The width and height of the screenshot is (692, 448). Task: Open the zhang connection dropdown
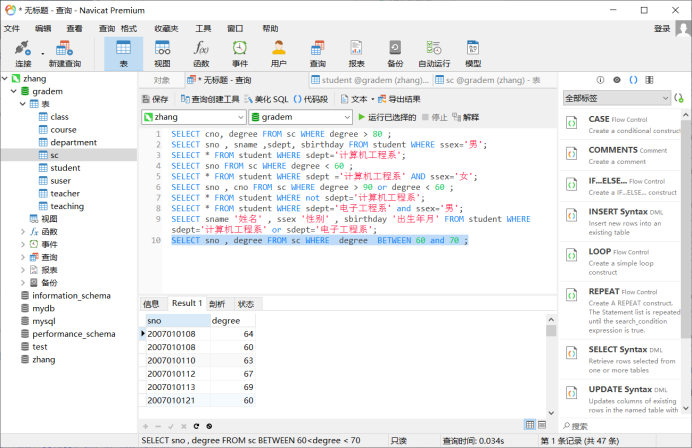tap(193, 117)
